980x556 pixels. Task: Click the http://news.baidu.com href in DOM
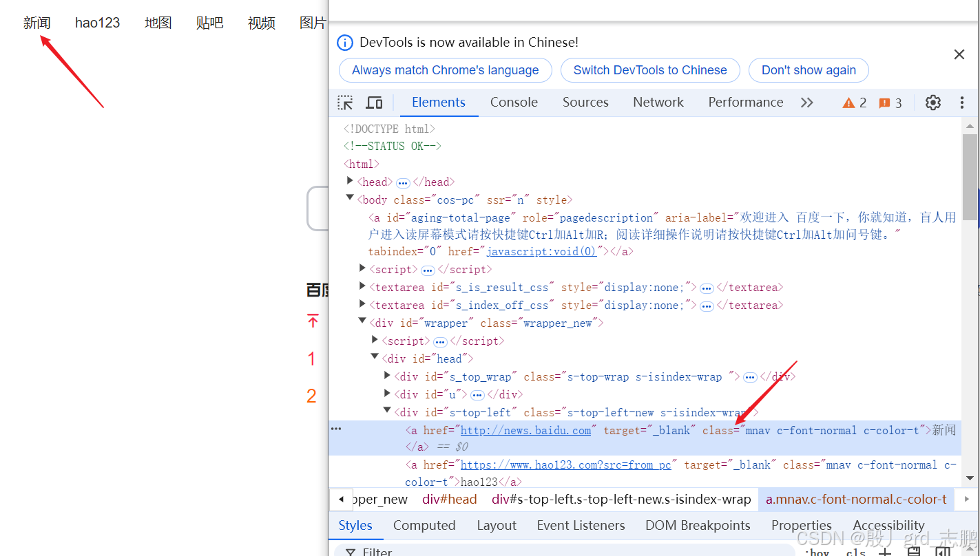click(525, 431)
